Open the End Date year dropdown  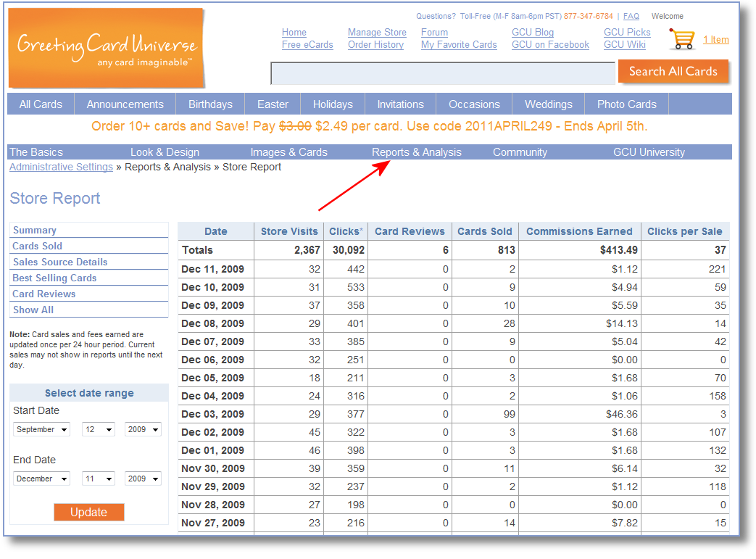(x=143, y=479)
